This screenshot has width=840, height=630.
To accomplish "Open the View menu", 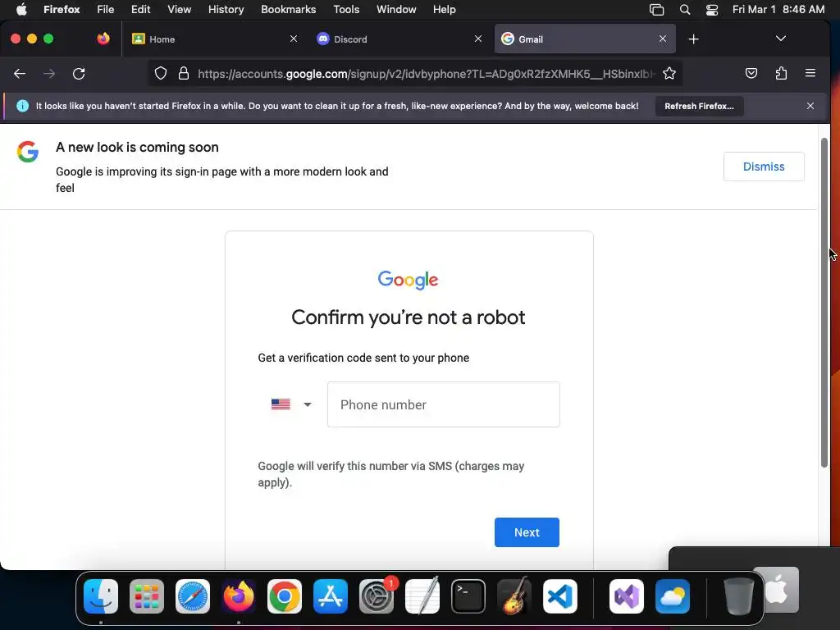I will click(x=179, y=10).
